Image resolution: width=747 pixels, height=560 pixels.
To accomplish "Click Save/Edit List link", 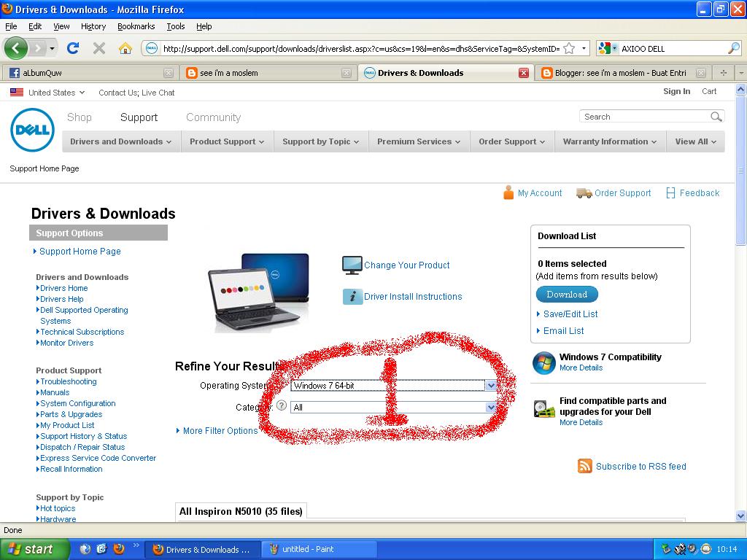I will 570,314.
